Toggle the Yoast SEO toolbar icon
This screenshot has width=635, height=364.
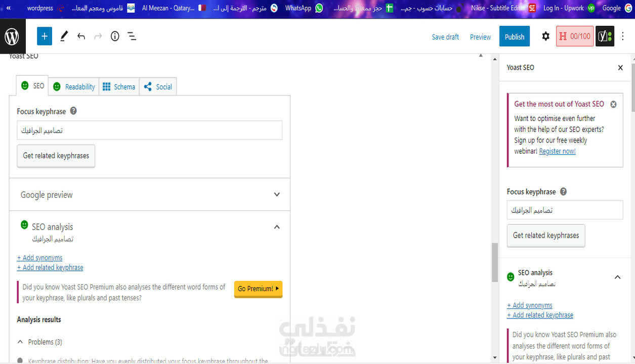coord(605,36)
